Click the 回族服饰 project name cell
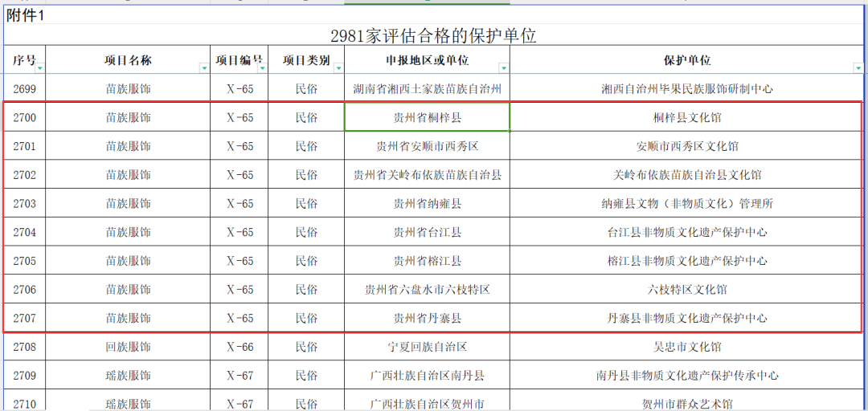 point(128,347)
